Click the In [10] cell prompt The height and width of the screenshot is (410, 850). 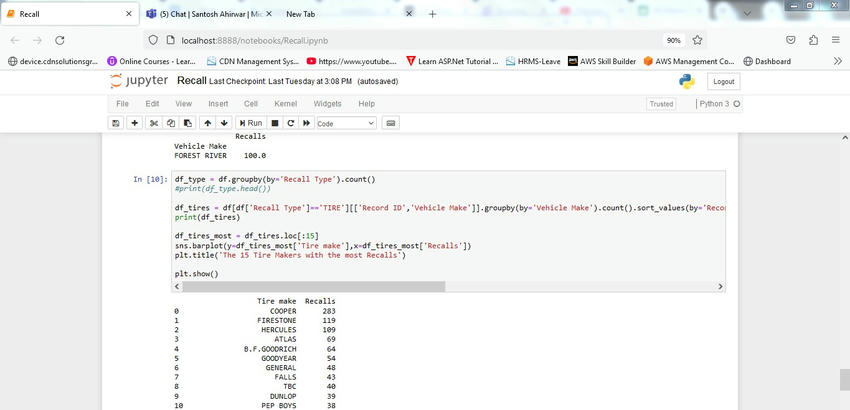pyautogui.click(x=150, y=180)
